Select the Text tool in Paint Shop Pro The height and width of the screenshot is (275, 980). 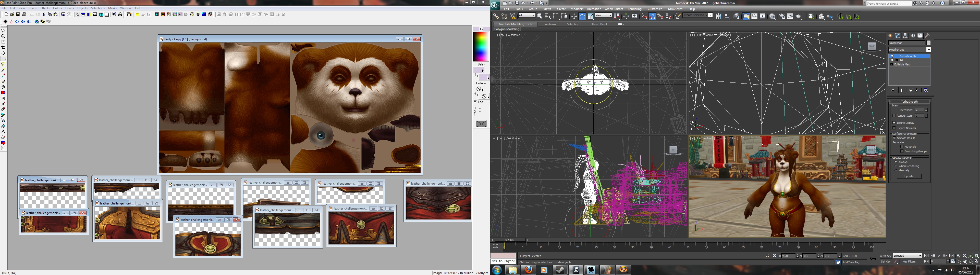point(3,131)
